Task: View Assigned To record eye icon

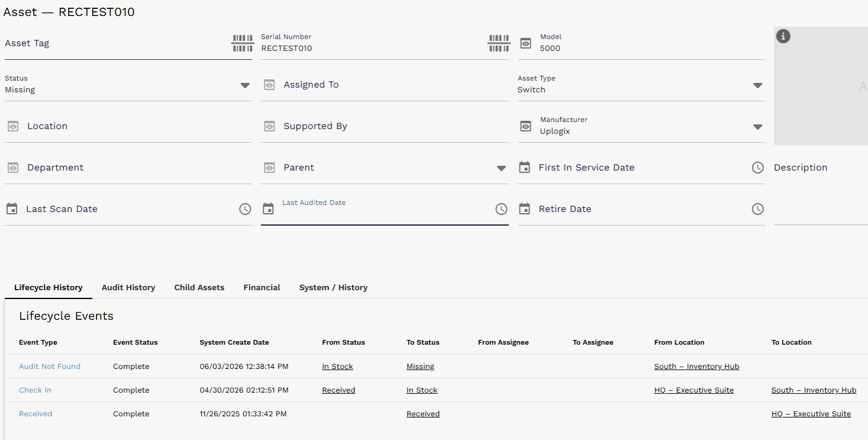Action: [x=269, y=85]
